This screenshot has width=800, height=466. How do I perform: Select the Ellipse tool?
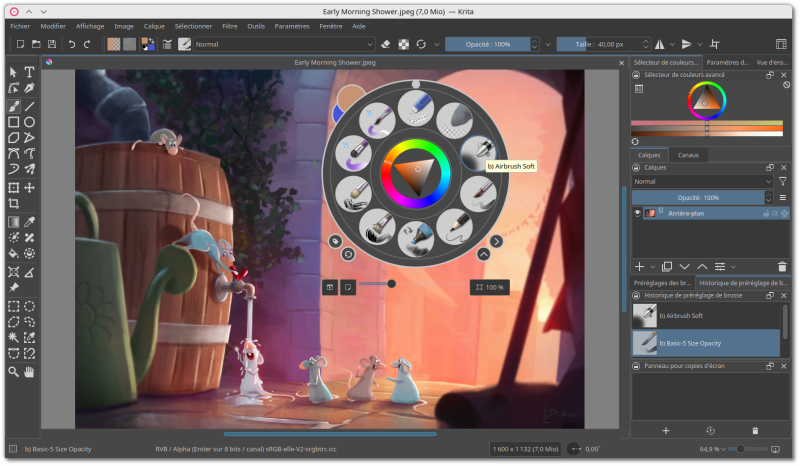click(x=30, y=122)
